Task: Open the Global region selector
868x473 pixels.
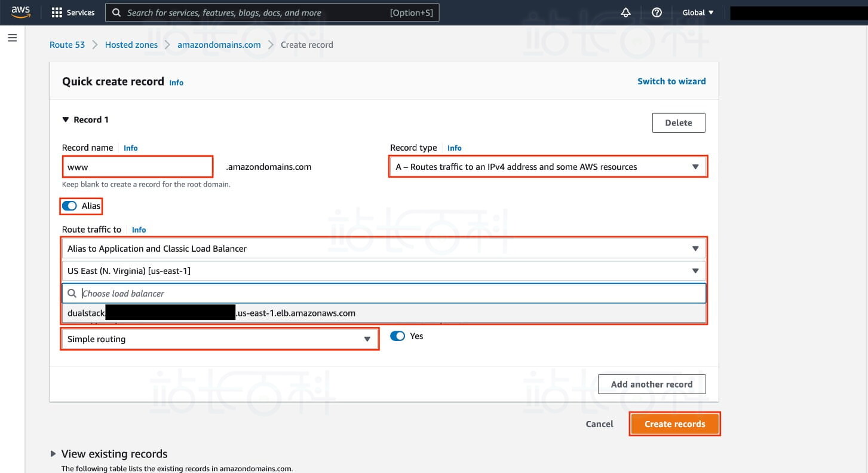Action: point(698,13)
